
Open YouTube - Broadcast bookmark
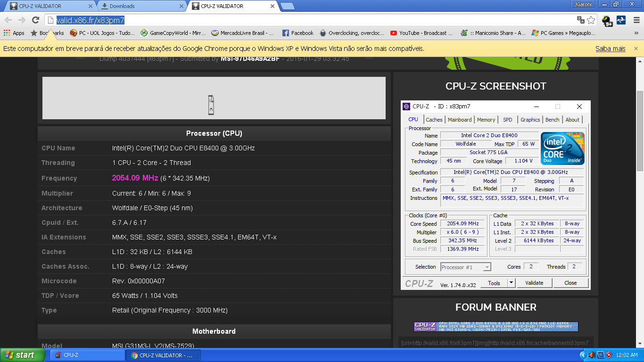[x=421, y=33]
